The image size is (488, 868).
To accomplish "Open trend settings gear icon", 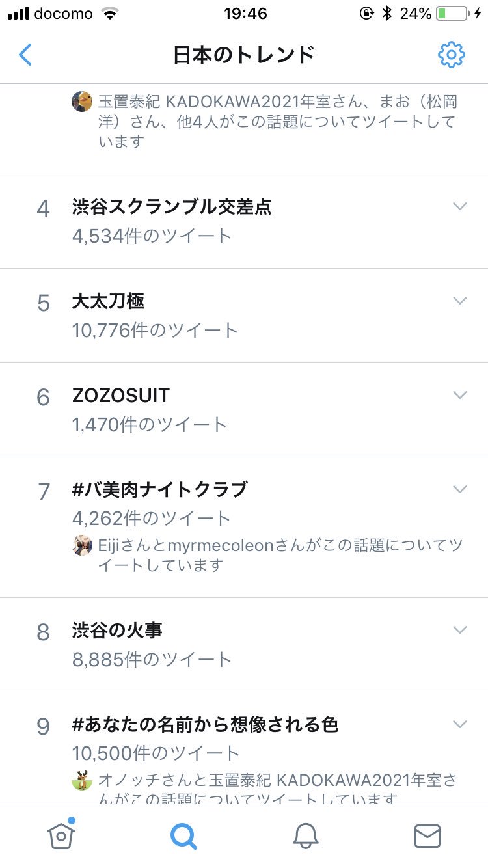I will [451, 55].
